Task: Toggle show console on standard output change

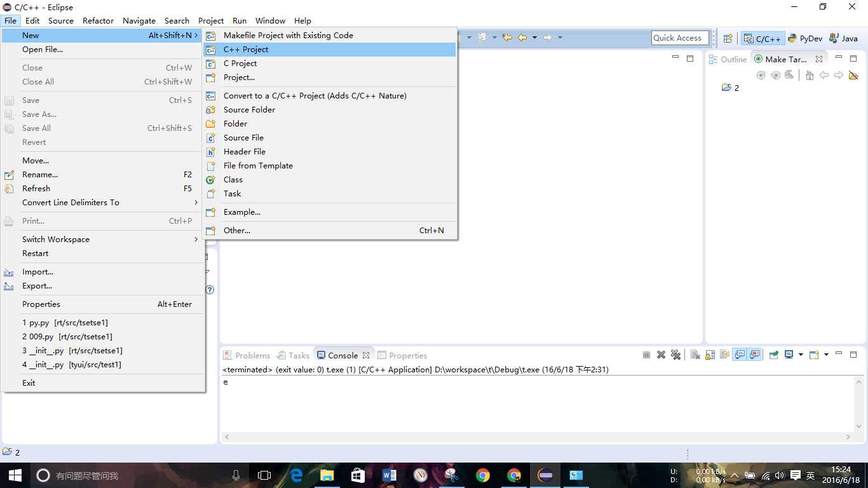Action: [739, 355]
